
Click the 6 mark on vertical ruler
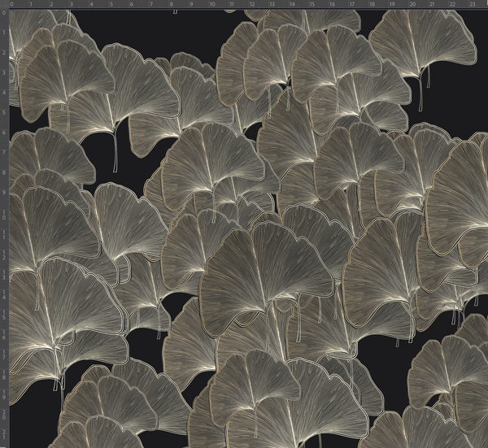click(x=4, y=131)
